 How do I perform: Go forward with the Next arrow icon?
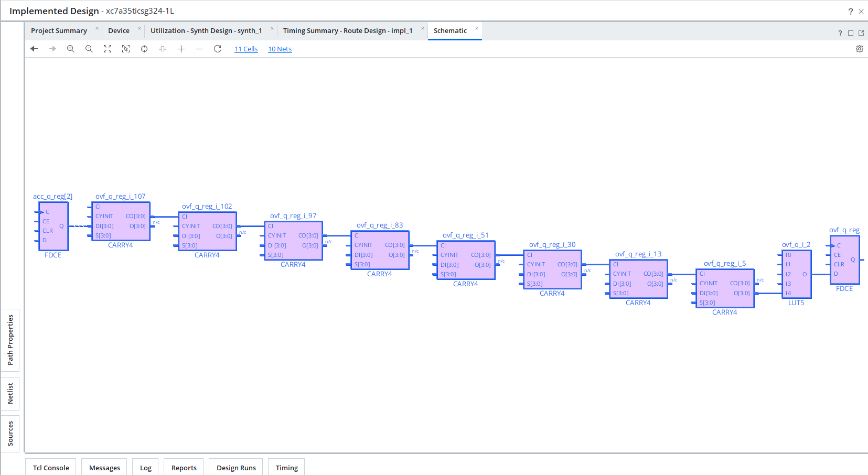(52, 49)
